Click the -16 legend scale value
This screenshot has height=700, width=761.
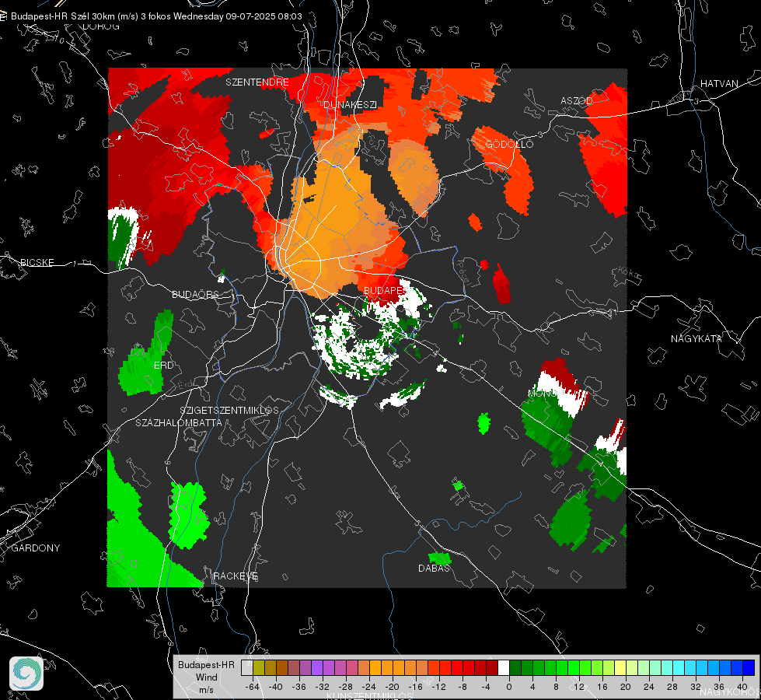click(415, 687)
